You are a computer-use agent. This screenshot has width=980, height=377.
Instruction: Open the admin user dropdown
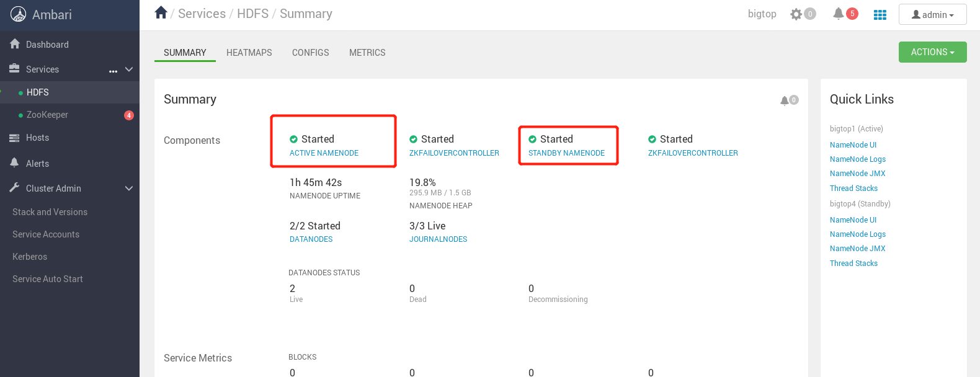pos(932,15)
